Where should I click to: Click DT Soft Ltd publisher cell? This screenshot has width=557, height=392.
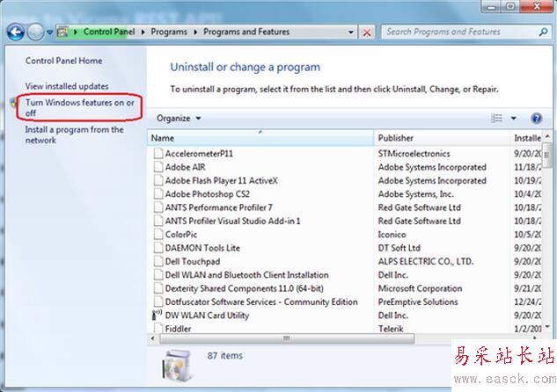pos(399,248)
